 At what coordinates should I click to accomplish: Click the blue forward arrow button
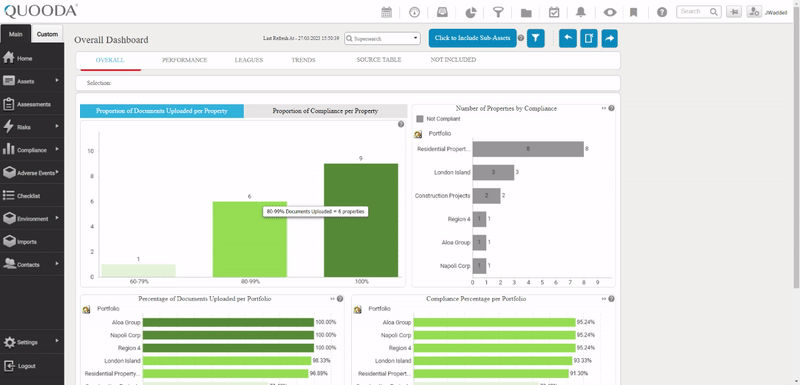tap(610, 38)
